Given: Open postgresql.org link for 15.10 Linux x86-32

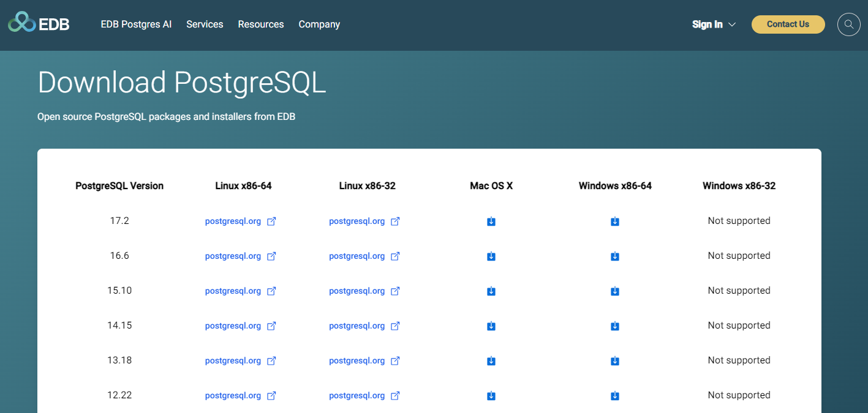Looking at the screenshot, I should coord(357,291).
